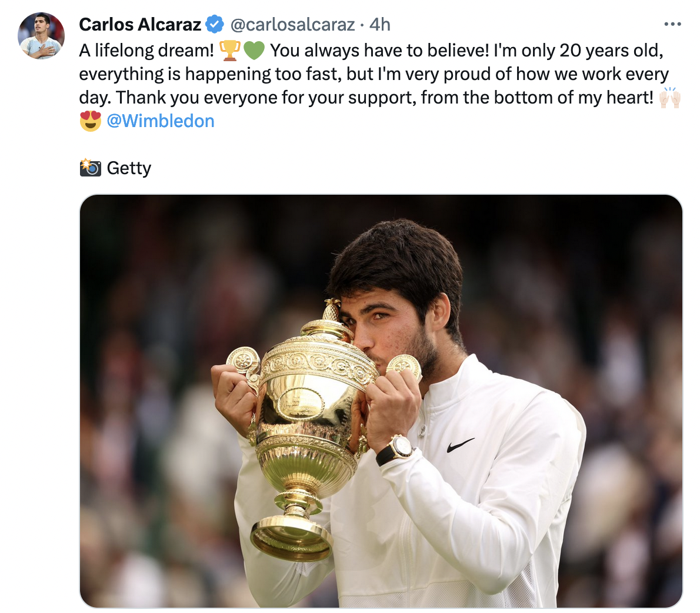Viewport: 700px width, 613px height.
Task: Open the Carlos Alcaraz display name link
Action: coord(140,24)
